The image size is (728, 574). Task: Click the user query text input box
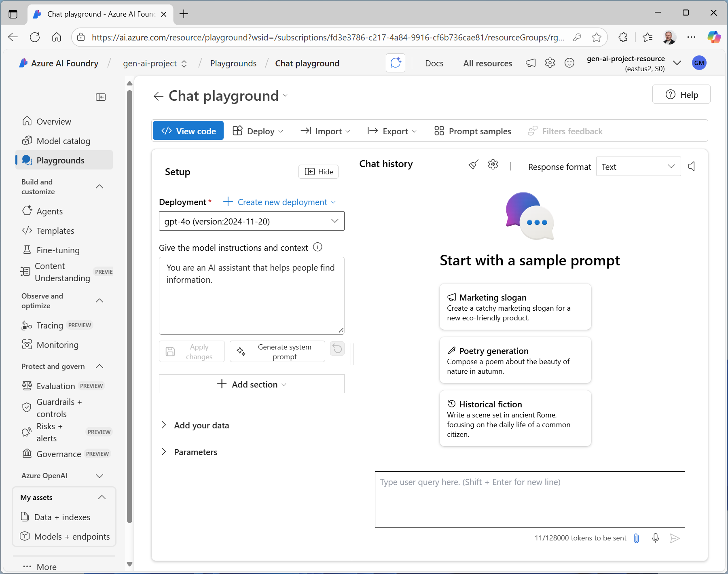click(529, 500)
